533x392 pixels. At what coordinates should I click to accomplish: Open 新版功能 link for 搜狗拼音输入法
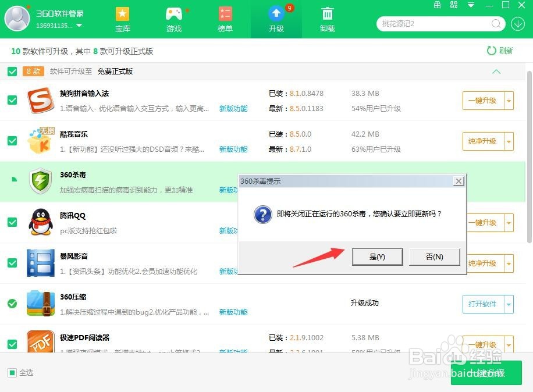click(233, 108)
